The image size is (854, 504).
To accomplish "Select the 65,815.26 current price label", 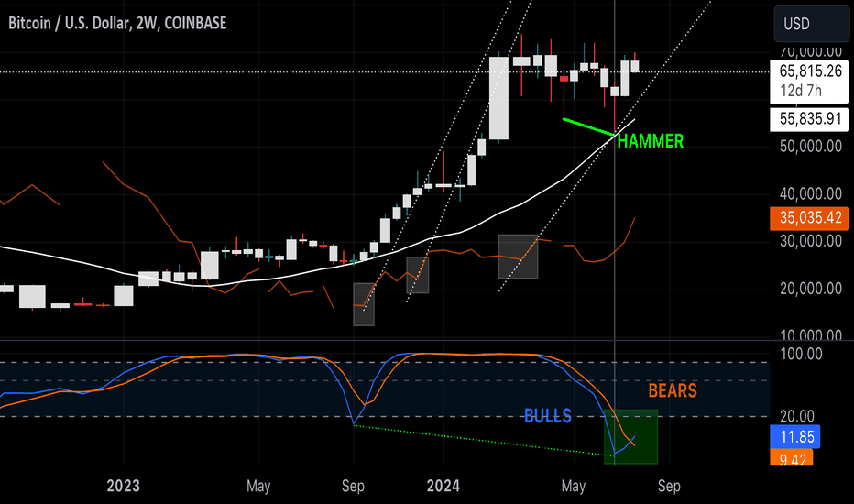I will (810, 71).
